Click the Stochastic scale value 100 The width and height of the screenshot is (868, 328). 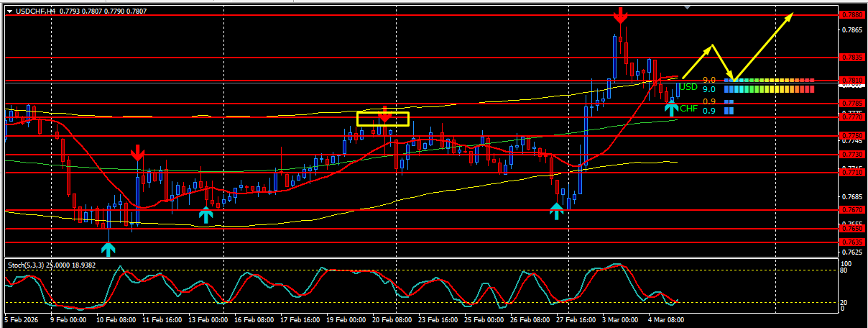pyautogui.click(x=848, y=264)
